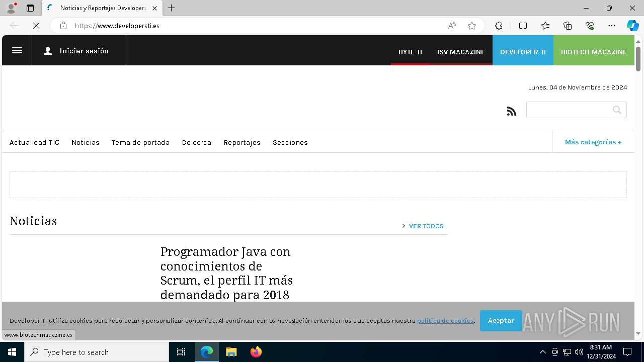Click the date text Lunes, 04 de Noviembre
The image size is (644, 362).
pyautogui.click(x=578, y=87)
